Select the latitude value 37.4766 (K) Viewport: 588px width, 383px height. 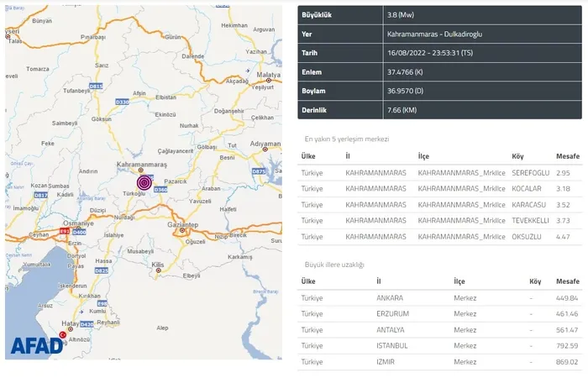point(405,72)
